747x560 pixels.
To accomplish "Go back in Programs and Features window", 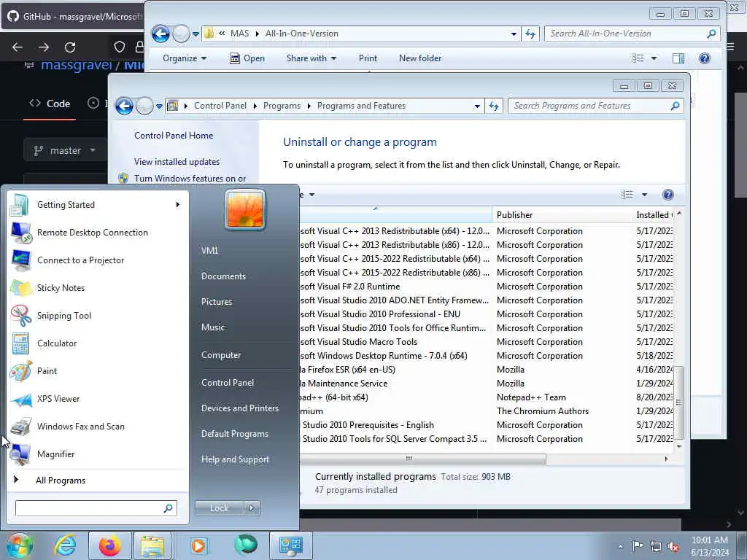I will (124, 106).
